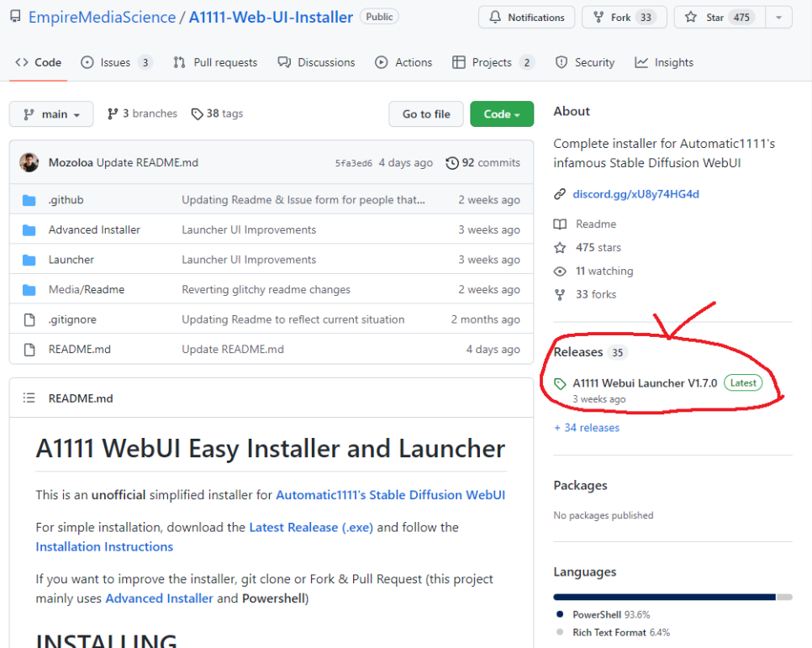The width and height of the screenshot is (812, 648).
Task: Open the Projects tab
Action: pos(493,63)
